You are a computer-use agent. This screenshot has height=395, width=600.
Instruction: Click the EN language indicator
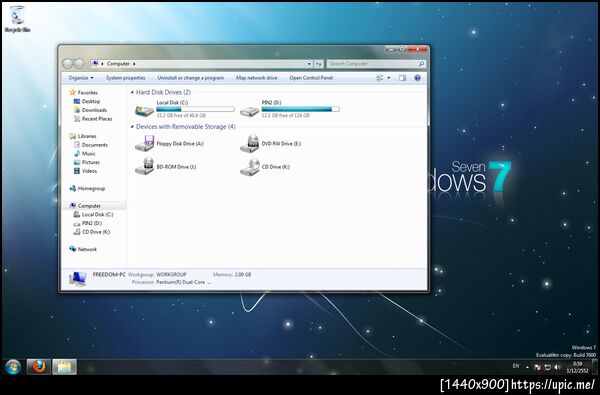pos(516,366)
